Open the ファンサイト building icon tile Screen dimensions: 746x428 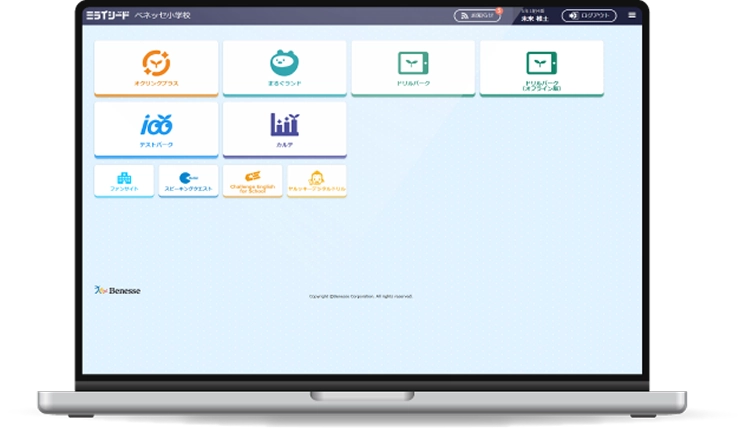[x=124, y=181]
